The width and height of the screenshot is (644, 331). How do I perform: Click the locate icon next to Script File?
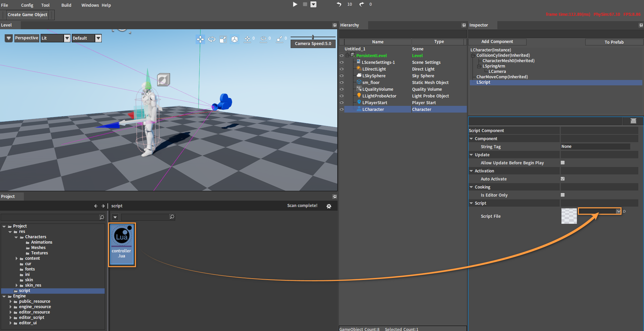tap(624, 211)
